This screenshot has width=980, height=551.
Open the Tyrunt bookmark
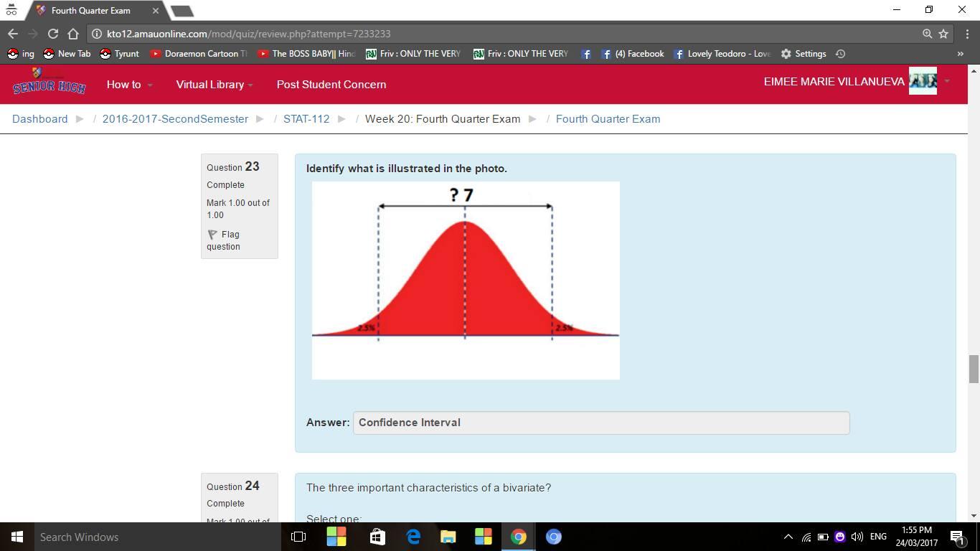119,54
